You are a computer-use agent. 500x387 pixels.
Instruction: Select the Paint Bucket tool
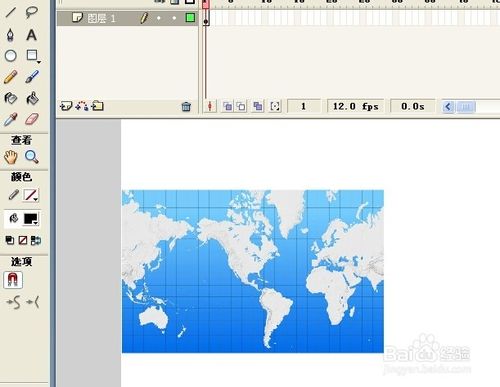32,98
